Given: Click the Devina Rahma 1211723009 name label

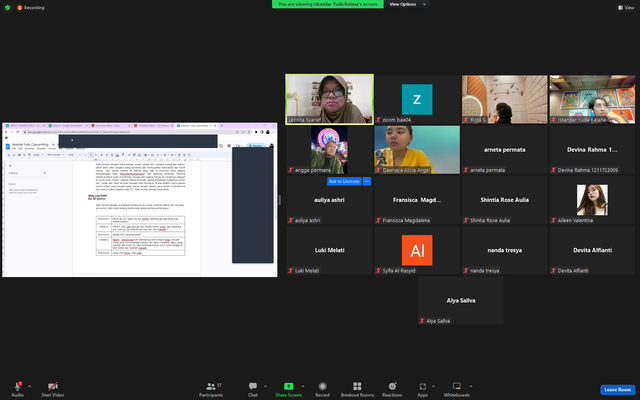Looking at the screenshot, I should (x=588, y=170).
